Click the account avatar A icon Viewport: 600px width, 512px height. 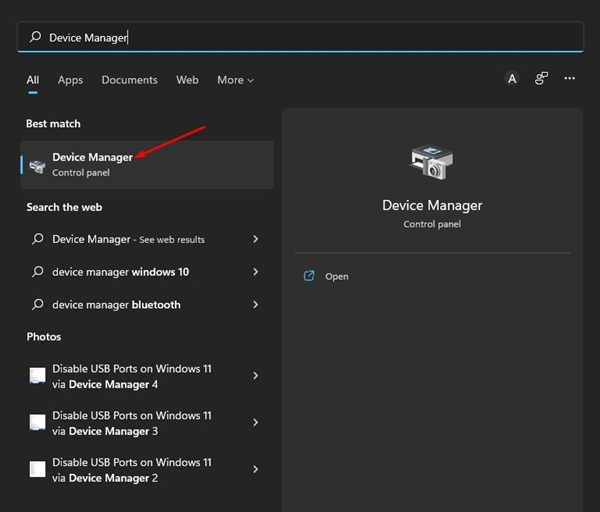512,79
